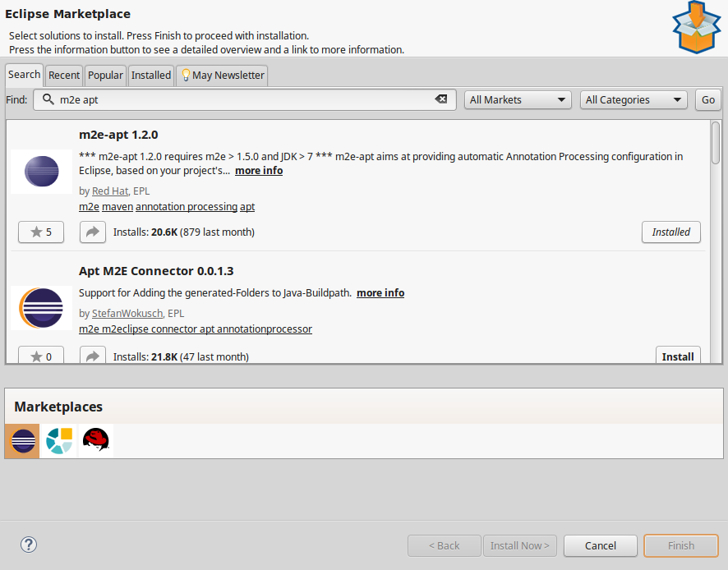Open the help question mark icon

click(29, 545)
